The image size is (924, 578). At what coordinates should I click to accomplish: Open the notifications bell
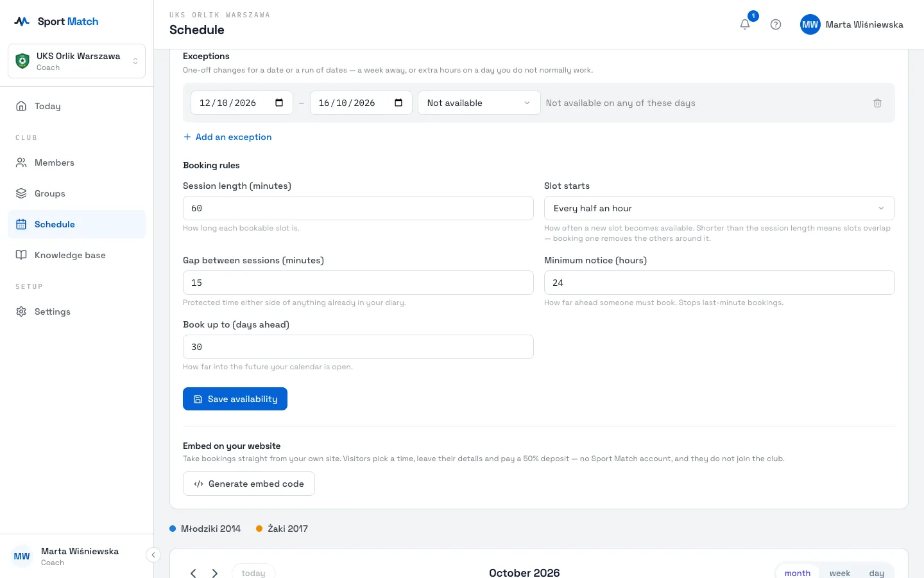(745, 24)
